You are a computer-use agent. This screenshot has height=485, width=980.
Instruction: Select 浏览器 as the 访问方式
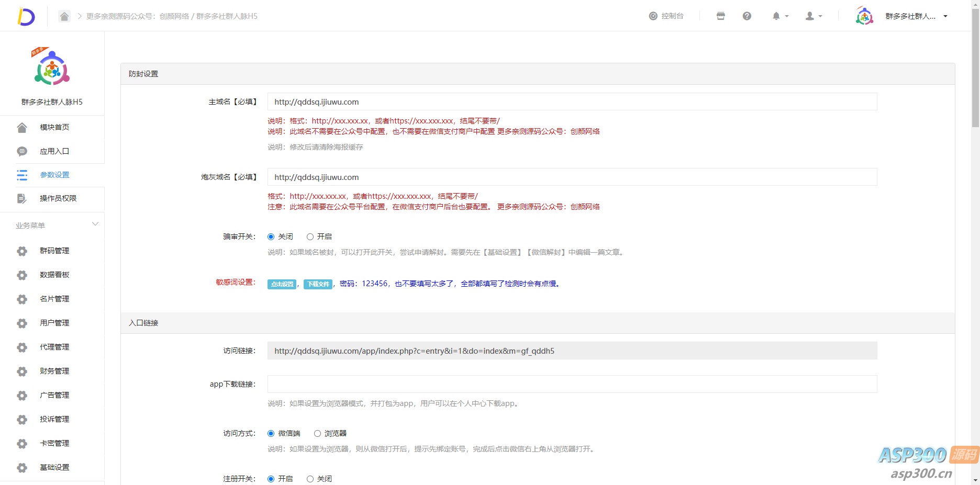pyautogui.click(x=317, y=434)
